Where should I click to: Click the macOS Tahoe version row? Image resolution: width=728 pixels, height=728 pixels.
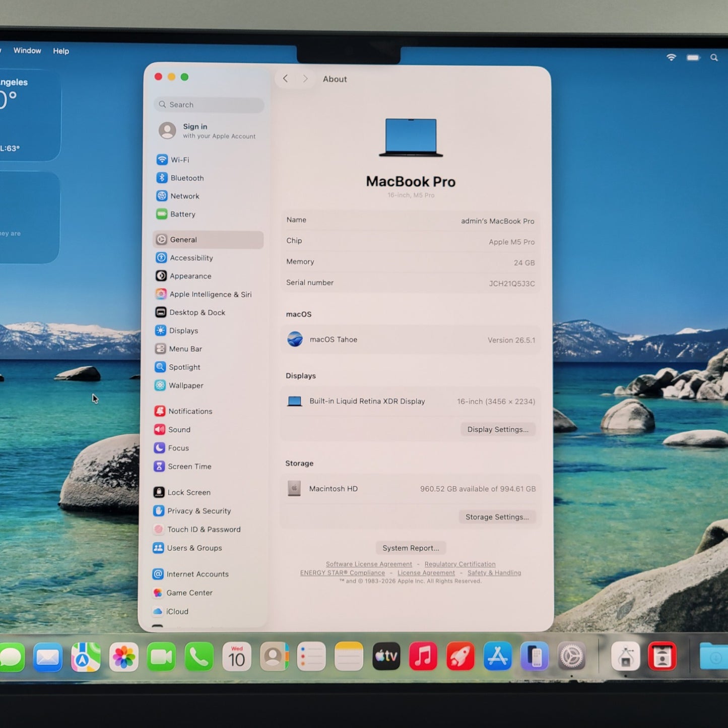410,340
